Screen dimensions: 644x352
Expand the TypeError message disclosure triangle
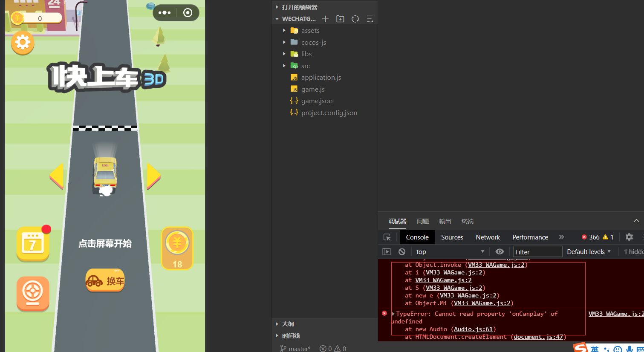tap(393, 314)
